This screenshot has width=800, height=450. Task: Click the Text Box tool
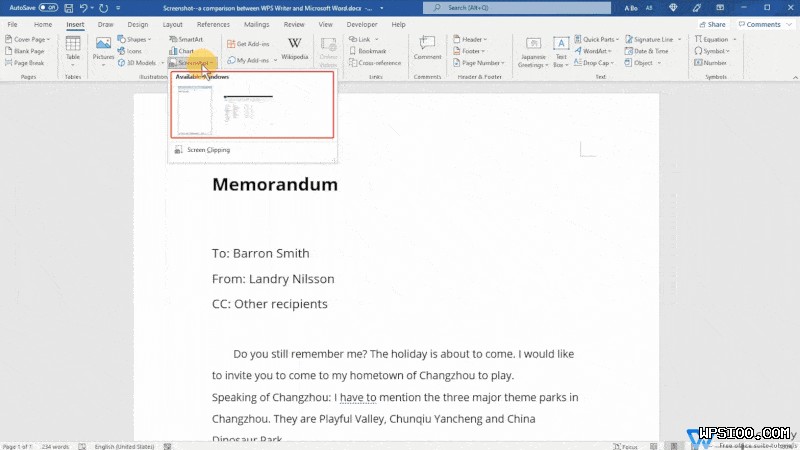tap(561, 48)
